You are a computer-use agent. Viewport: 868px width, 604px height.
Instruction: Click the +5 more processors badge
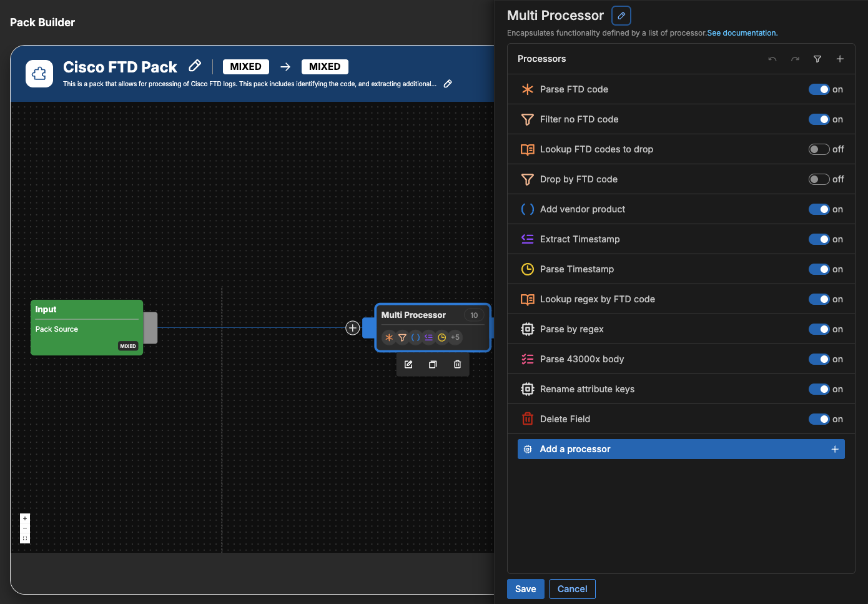[455, 337]
